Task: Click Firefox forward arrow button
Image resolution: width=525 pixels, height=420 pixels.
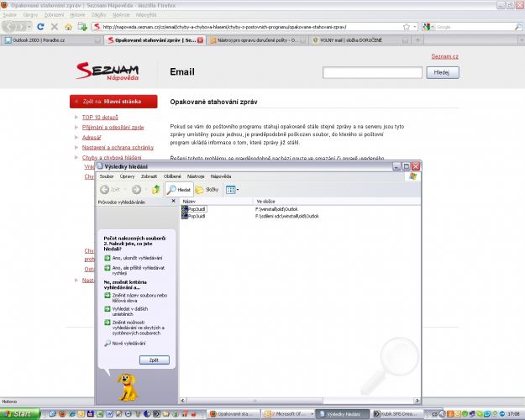Action: (21, 26)
